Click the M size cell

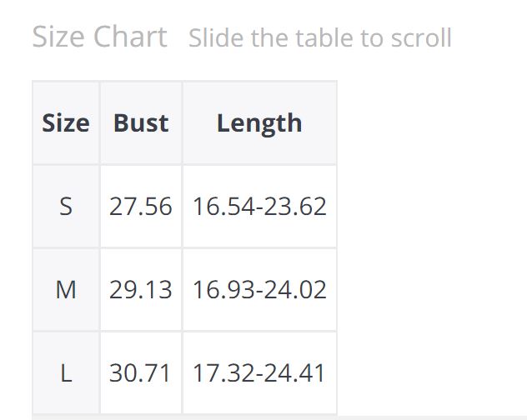click(66, 289)
